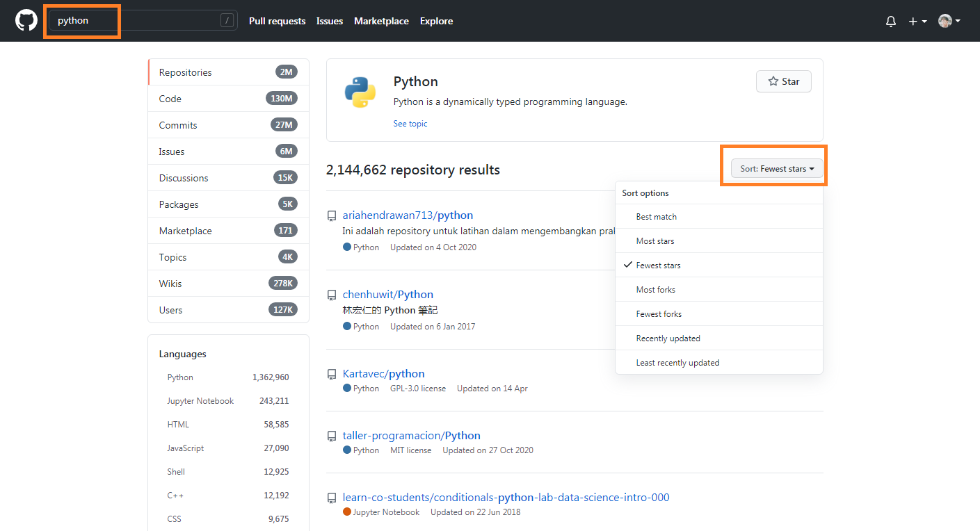The width and height of the screenshot is (980, 531).
Task: Filter by Jupyter Notebook language
Action: pyautogui.click(x=228, y=401)
